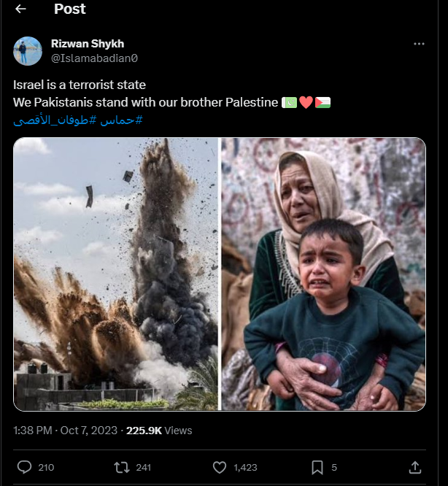Click the 241 reposts count
The height and width of the screenshot is (486, 448).
pyautogui.click(x=143, y=467)
